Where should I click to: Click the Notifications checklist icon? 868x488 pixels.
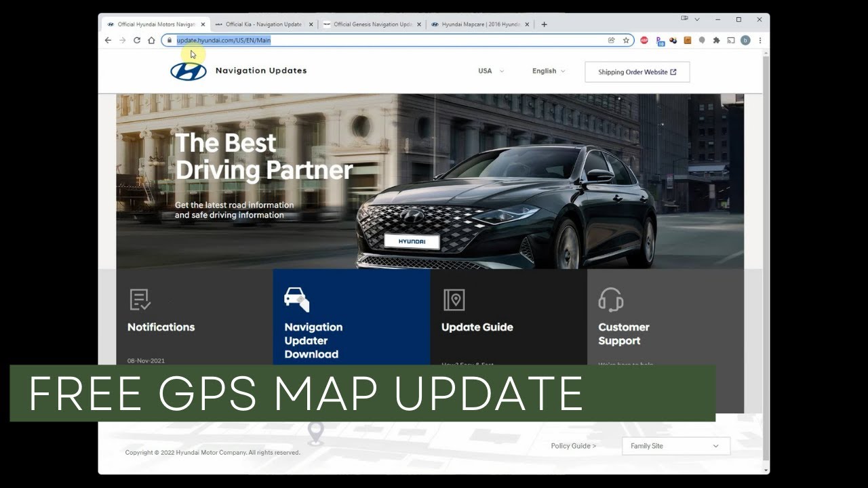[140, 300]
